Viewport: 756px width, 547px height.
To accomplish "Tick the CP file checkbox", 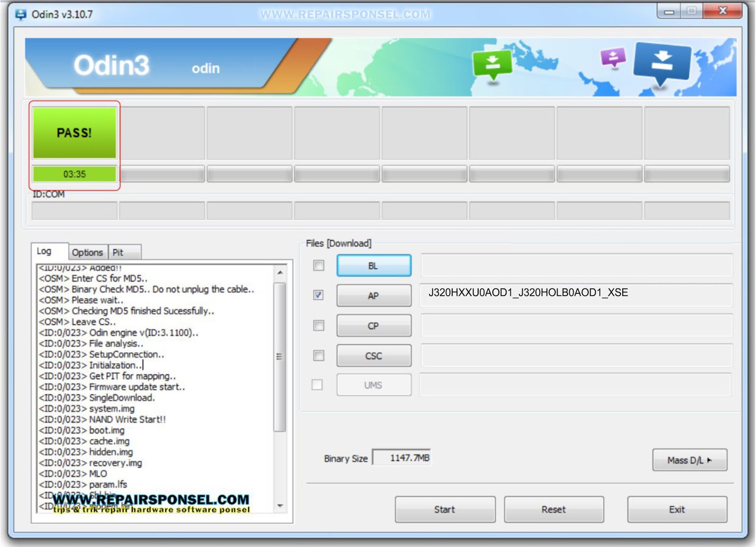I will [319, 325].
